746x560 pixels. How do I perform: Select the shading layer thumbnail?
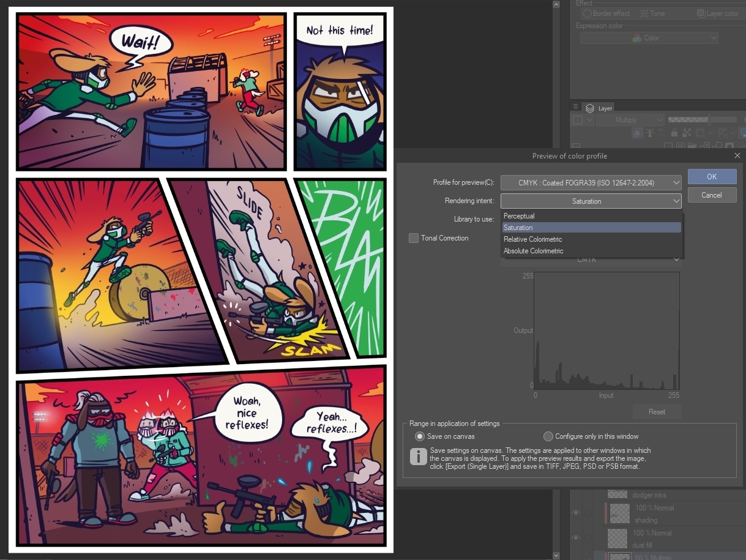[x=621, y=513]
